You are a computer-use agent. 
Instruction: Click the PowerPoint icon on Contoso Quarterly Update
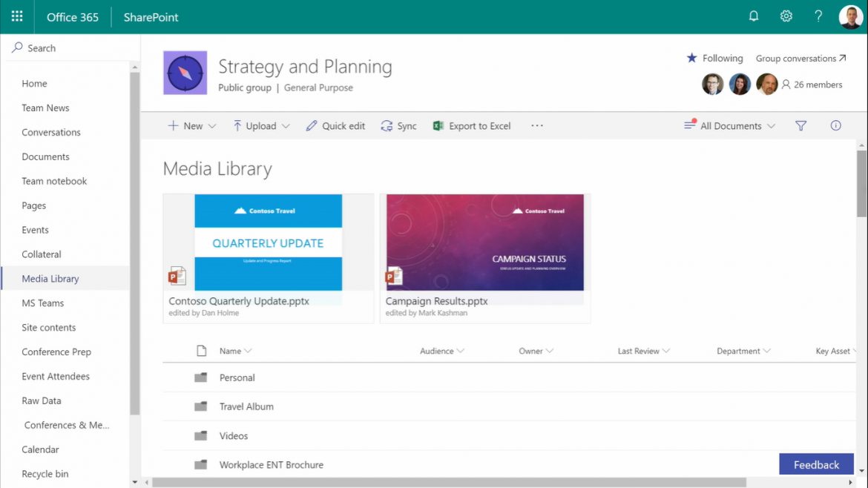click(177, 275)
